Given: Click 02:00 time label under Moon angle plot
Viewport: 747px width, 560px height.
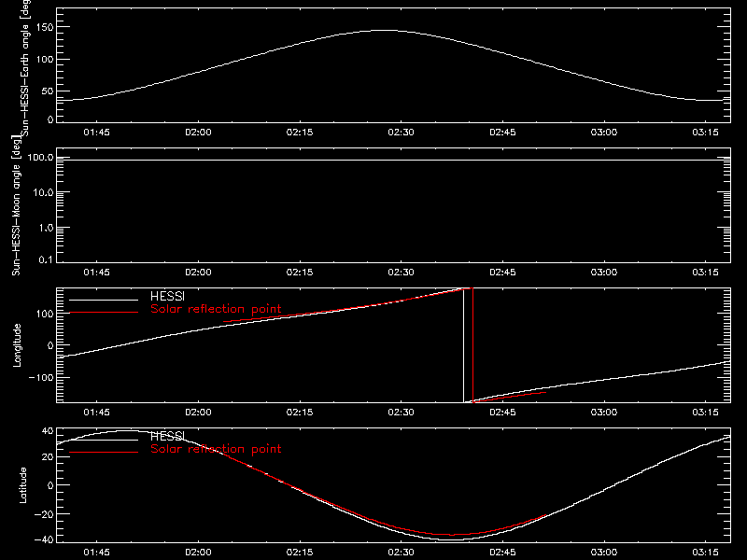Looking at the screenshot, I should (198, 273).
